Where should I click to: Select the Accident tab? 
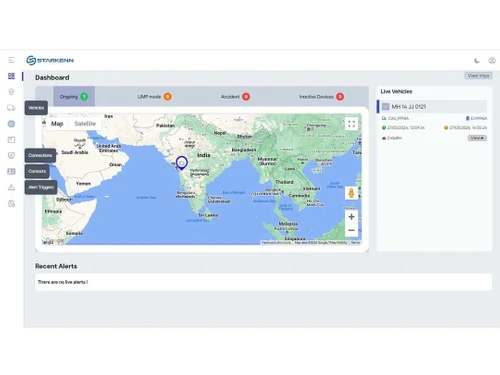pyautogui.click(x=235, y=97)
